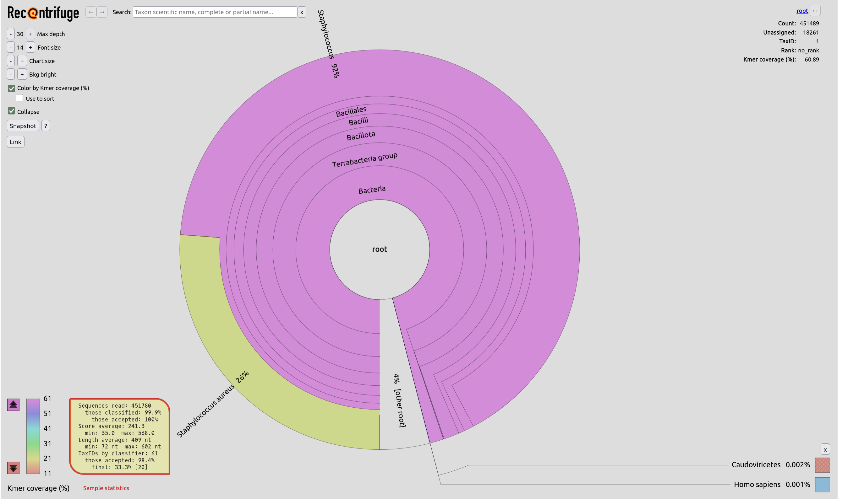Open TaxID 1 link
Viewport: 842px width, 504px height.
(818, 41)
